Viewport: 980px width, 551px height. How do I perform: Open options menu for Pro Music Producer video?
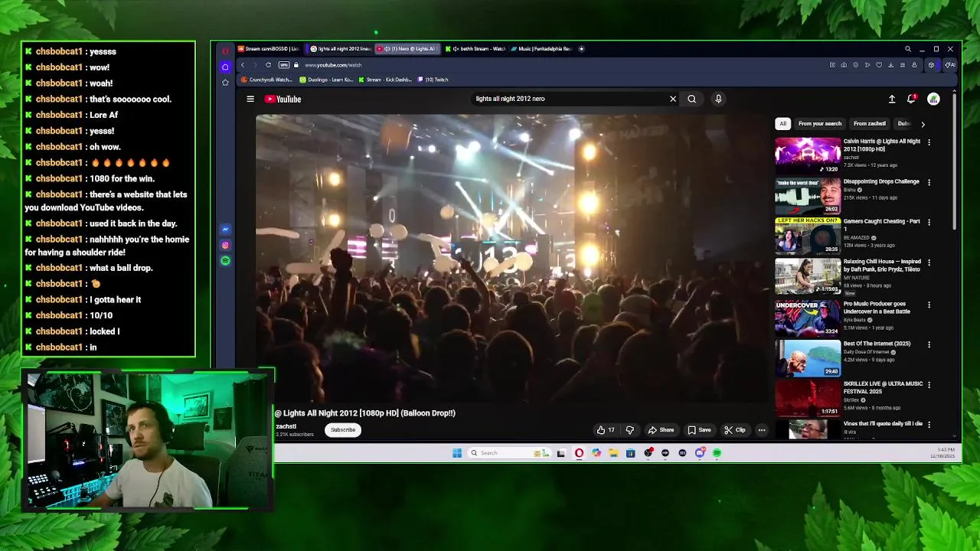pyautogui.click(x=929, y=305)
